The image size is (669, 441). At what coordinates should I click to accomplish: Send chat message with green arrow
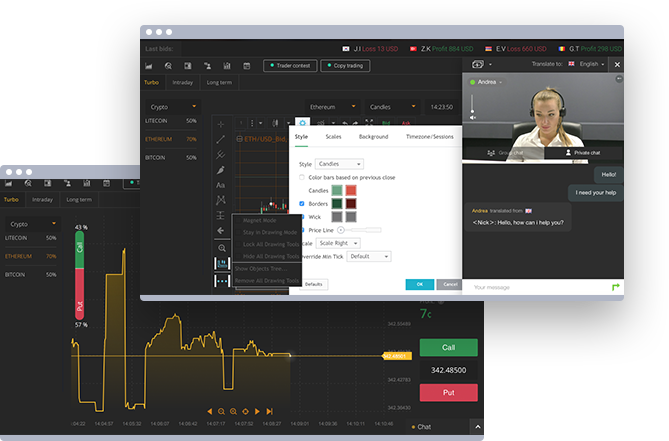615,287
